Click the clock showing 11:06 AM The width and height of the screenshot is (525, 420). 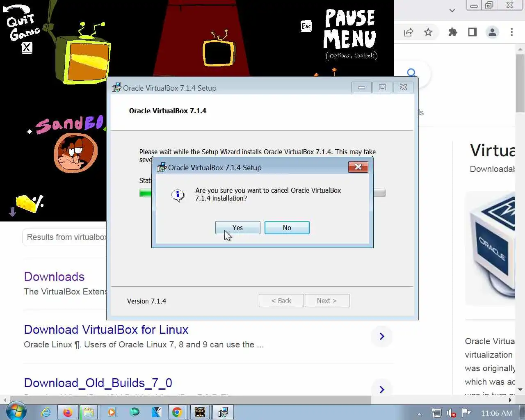point(497,413)
